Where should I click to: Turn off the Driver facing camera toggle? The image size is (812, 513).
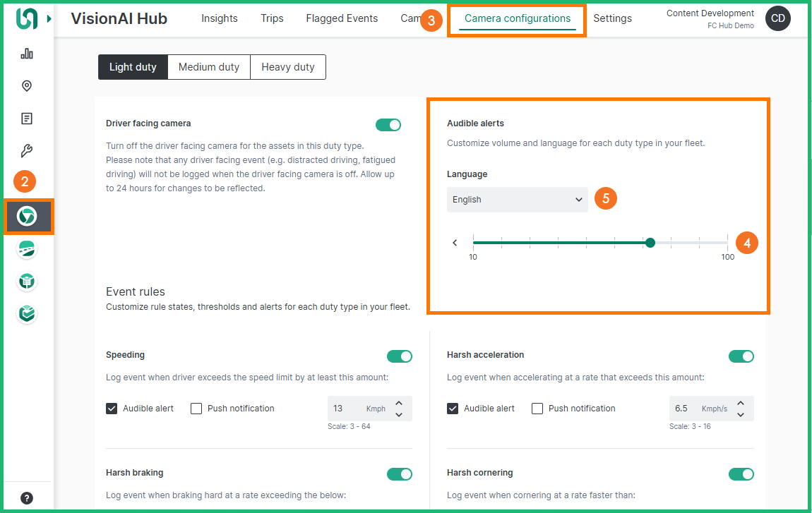pyautogui.click(x=388, y=125)
